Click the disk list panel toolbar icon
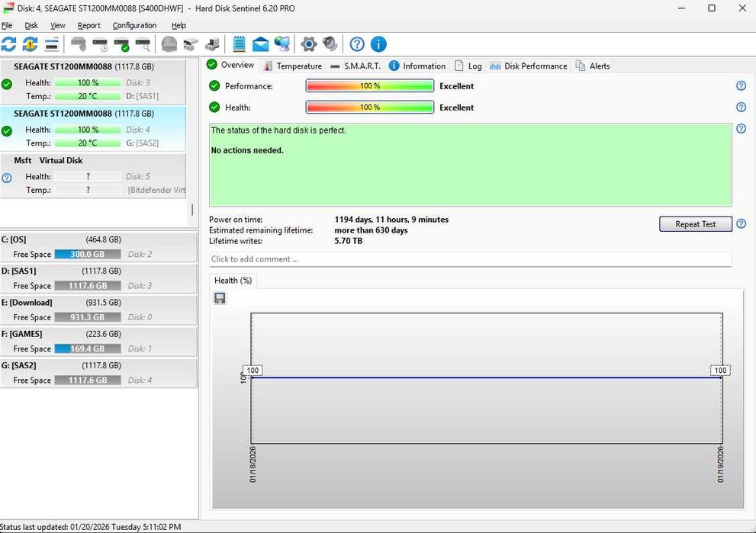 52,44
